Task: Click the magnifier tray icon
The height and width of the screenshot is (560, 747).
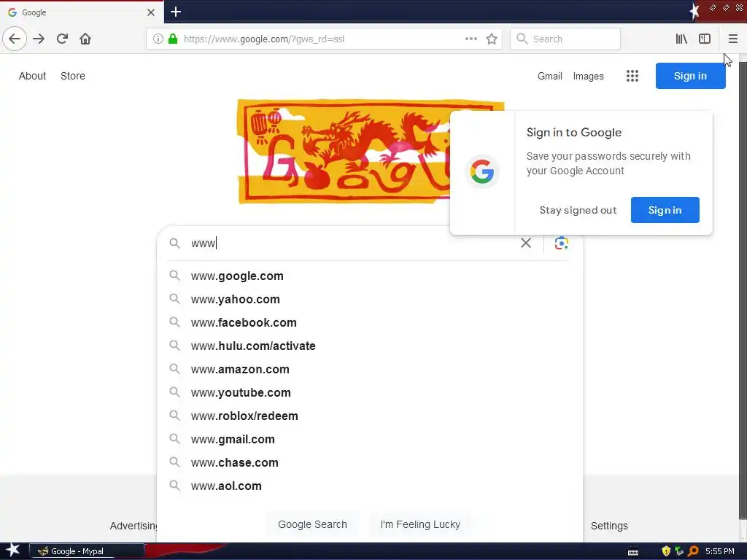Action: tap(693, 551)
